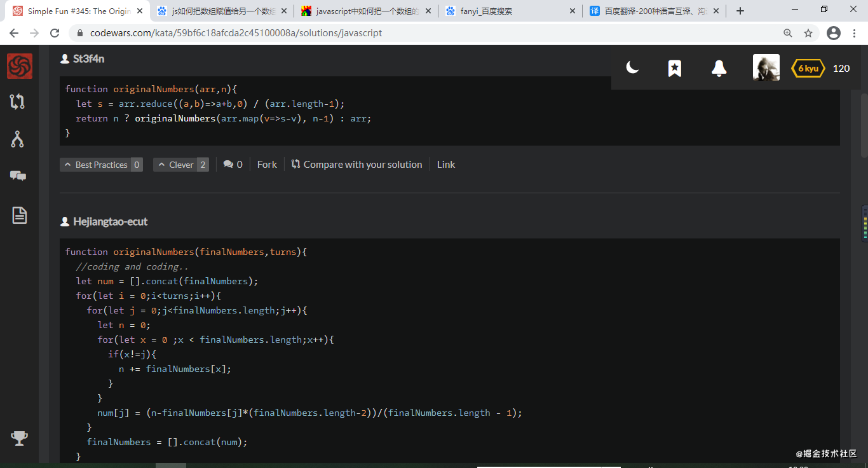Open the leaderboard trophy icon in the sidebar
Screen dimensions: 868x468
(19, 437)
